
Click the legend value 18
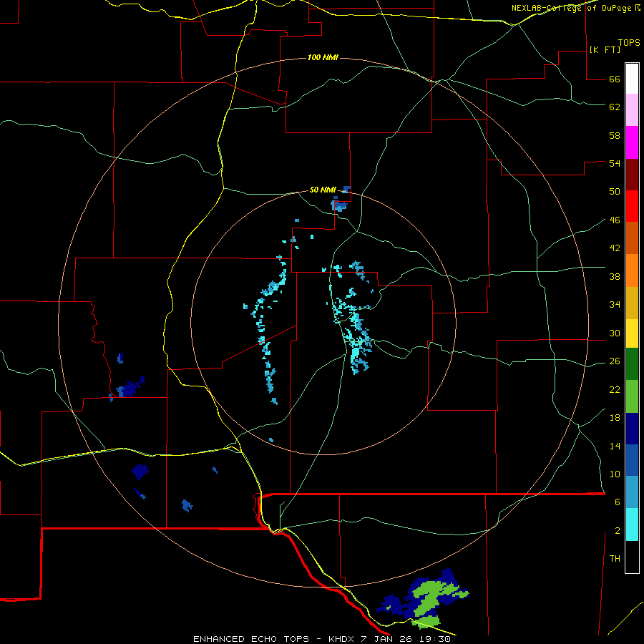coord(615,418)
